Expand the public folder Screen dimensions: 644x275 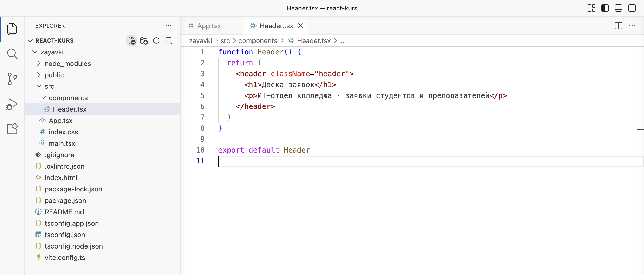click(x=103, y=75)
